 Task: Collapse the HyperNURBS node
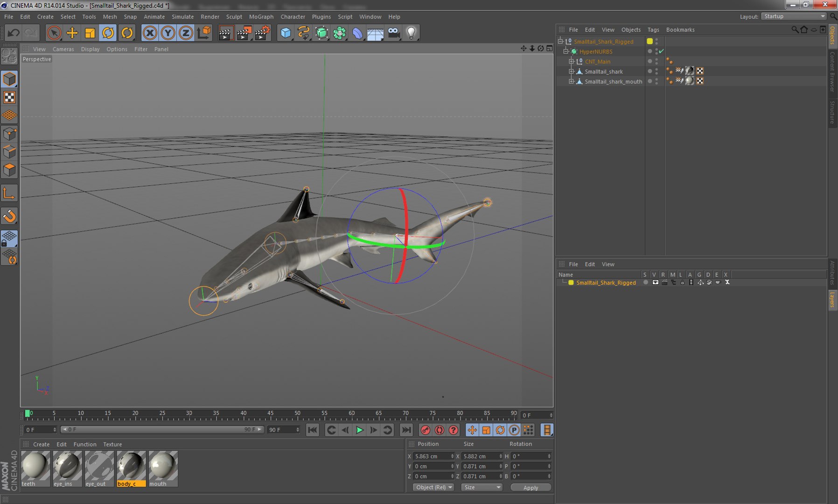click(x=566, y=51)
